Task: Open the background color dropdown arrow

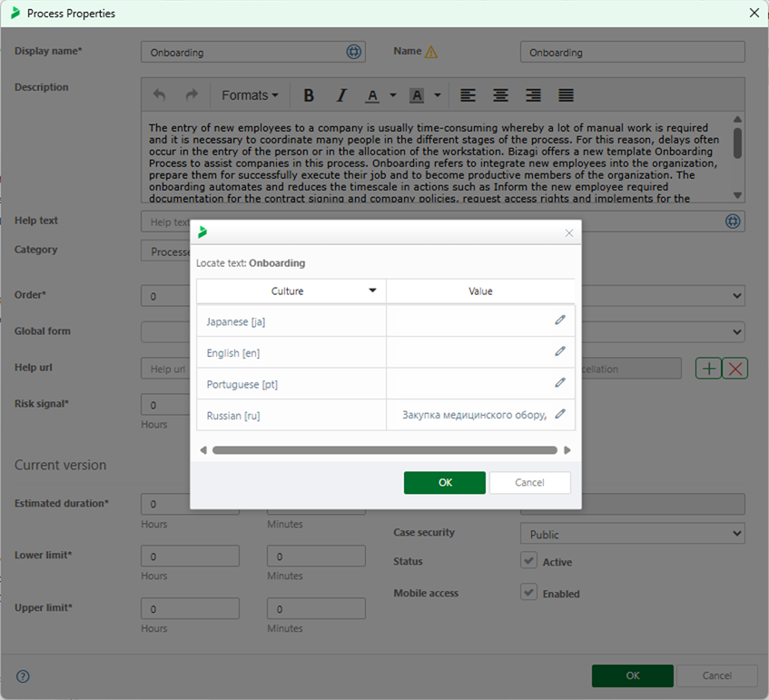Action: coord(438,95)
